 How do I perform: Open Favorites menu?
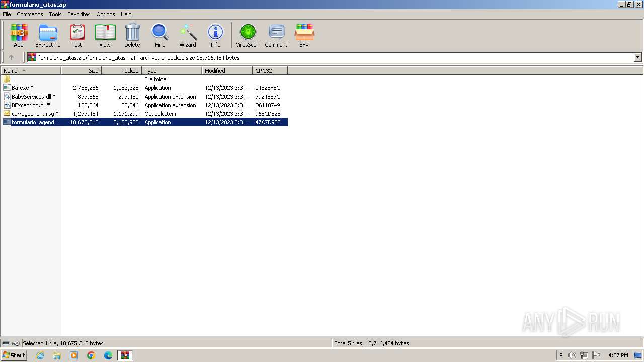coord(79,14)
